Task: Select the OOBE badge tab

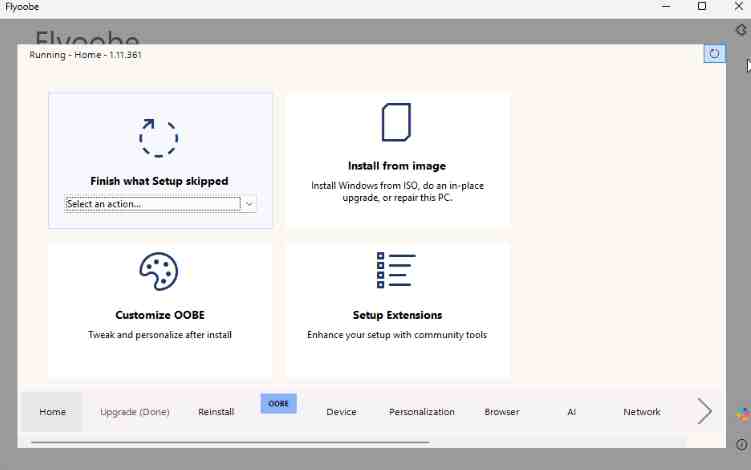Action: pos(278,404)
